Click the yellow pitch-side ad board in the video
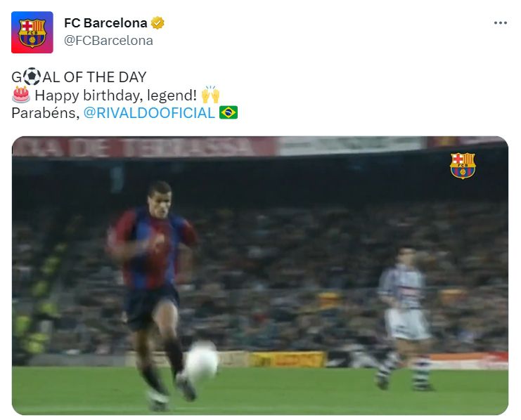 click(287, 360)
